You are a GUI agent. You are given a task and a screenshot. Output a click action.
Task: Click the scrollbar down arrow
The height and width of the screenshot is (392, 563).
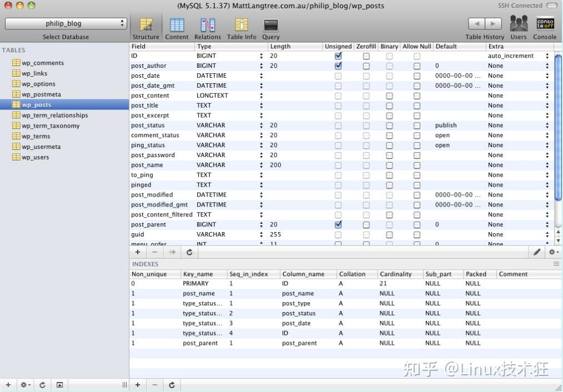(558, 241)
